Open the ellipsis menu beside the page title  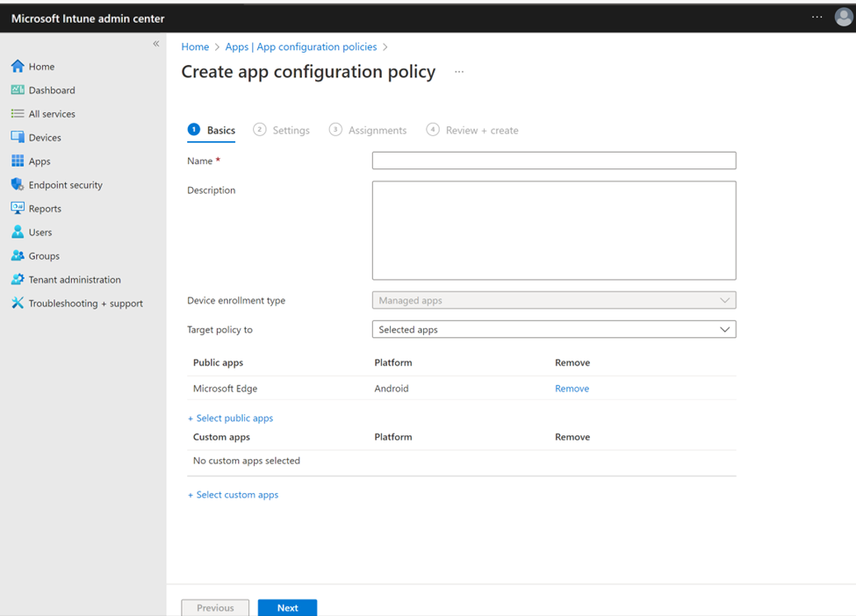(x=458, y=72)
